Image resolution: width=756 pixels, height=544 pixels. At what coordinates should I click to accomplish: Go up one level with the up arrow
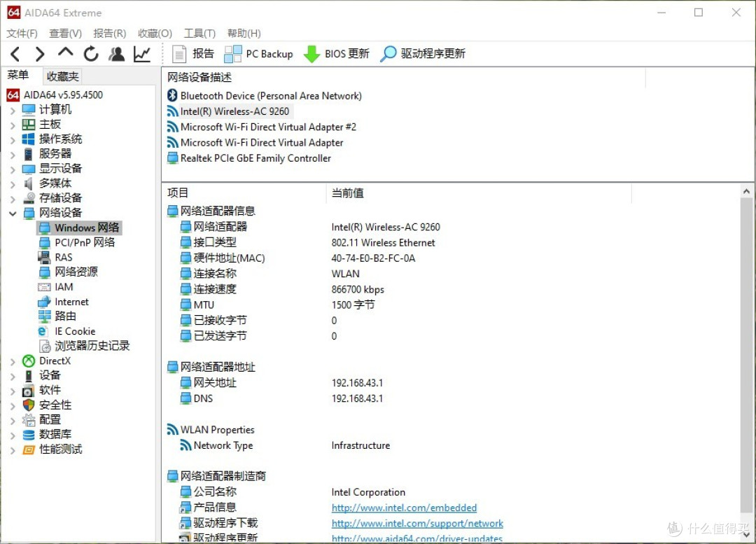(66, 53)
